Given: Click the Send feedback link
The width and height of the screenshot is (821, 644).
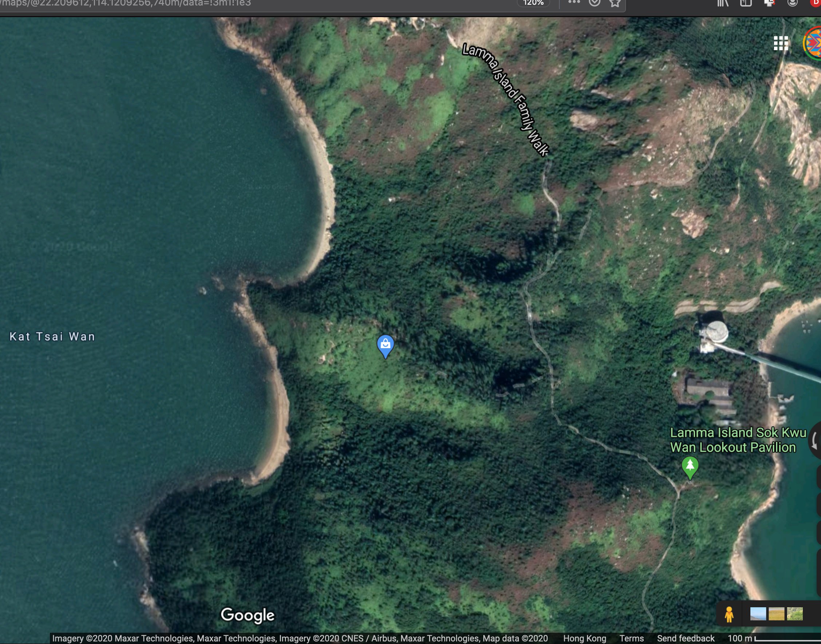Looking at the screenshot, I should (685, 638).
